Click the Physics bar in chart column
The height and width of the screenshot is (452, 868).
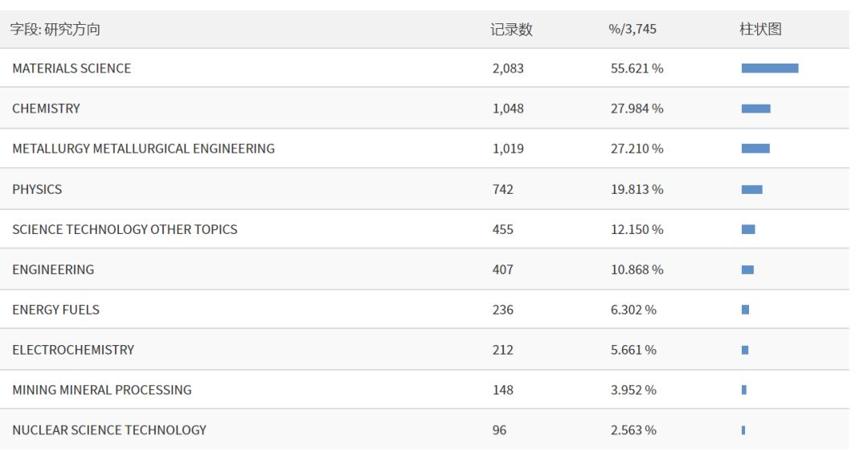pos(751,189)
